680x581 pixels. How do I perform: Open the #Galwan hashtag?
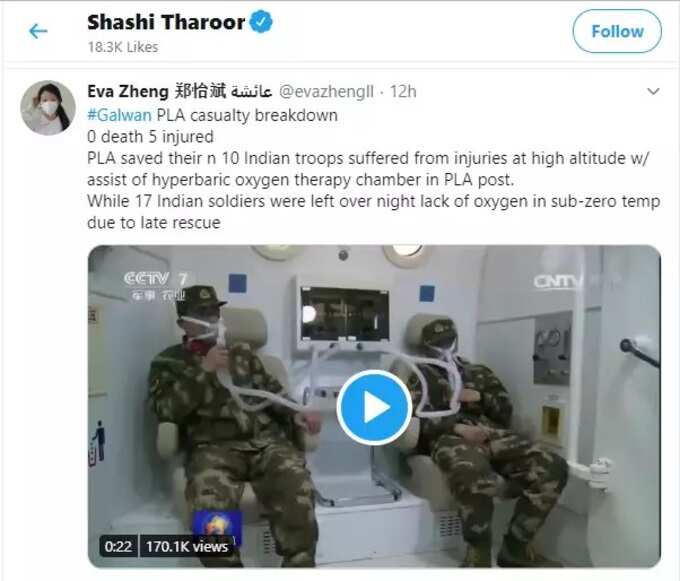119,115
